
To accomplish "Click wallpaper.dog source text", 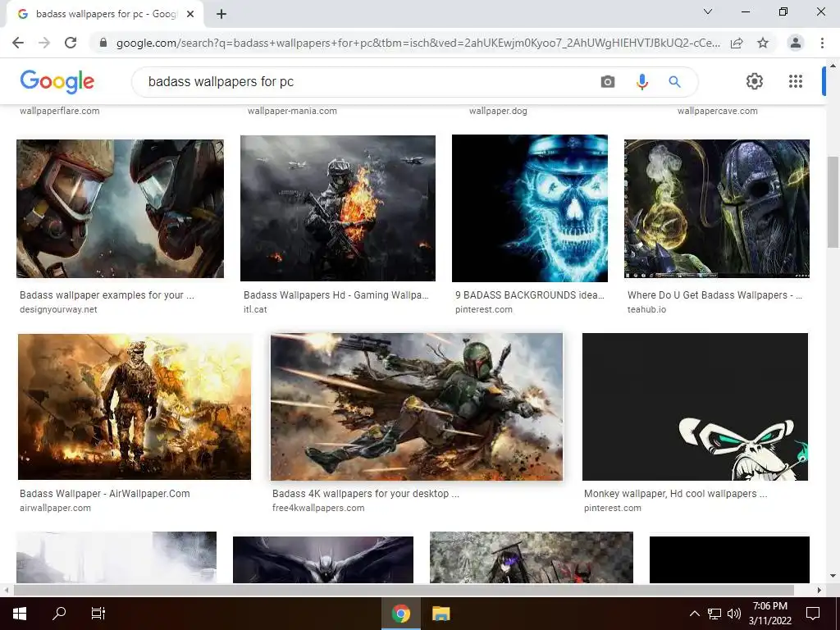I will tap(498, 111).
